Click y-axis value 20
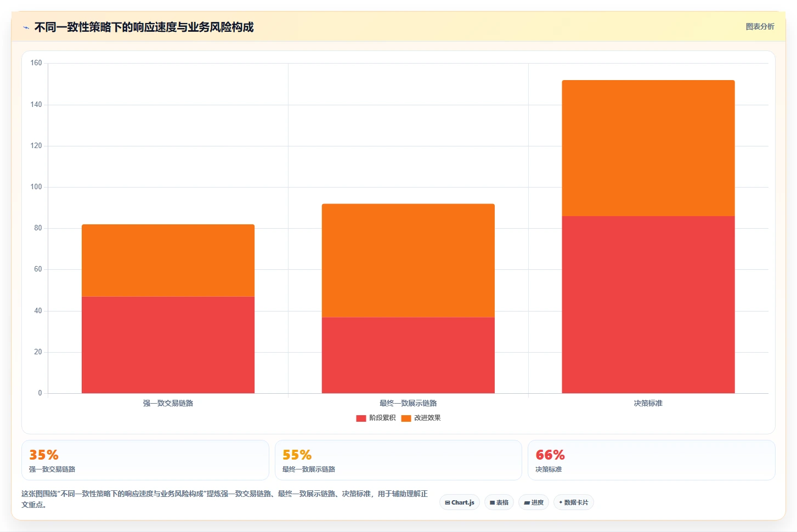Screen dimensions: 797x532 pyautogui.click(x=38, y=352)
